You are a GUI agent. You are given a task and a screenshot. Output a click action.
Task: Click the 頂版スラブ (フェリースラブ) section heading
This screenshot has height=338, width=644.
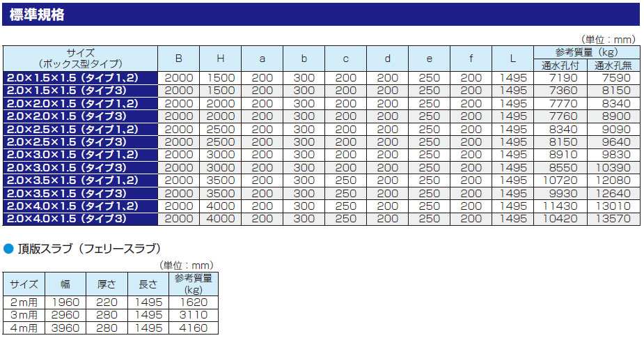coord(89,248)
